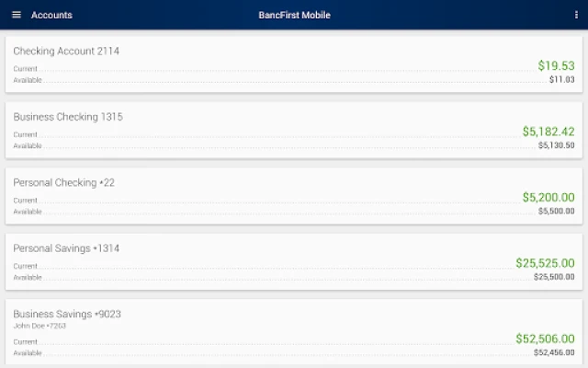Open the hamburger navigation menu
Image resolution: width=588 pixels, height=368 pixels.
(x=16, y=15)
